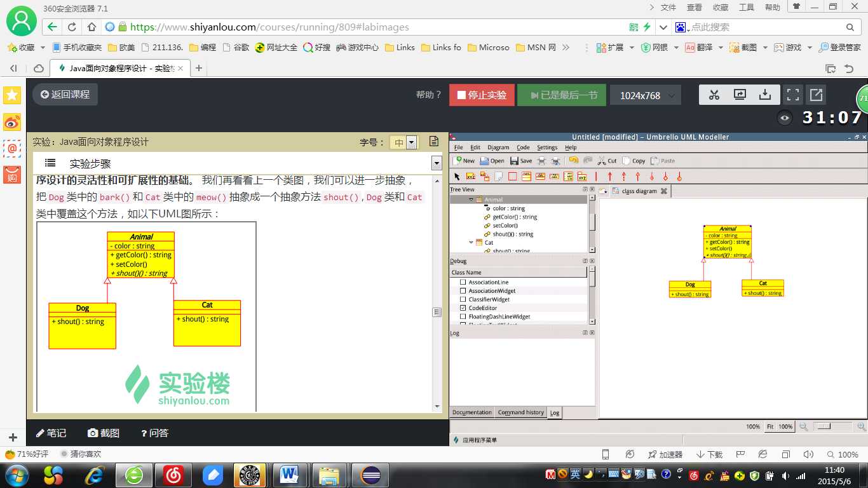Pick the red box tool in Umbrello
This screenshot has height=488, width=868.
[x=512, y=176]
